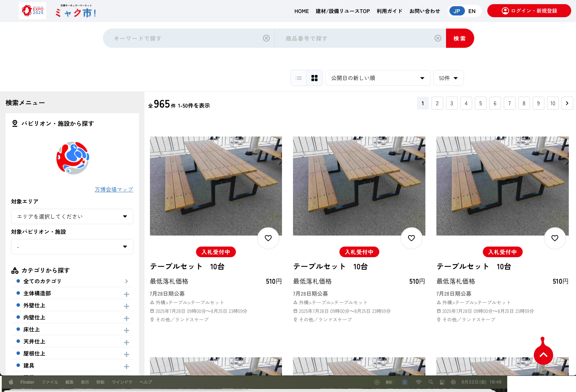Image resolution: width=576 pixels, height=392 pixels.
Task: Open next pagination page with arrow
Action: (x=567, y=103)
